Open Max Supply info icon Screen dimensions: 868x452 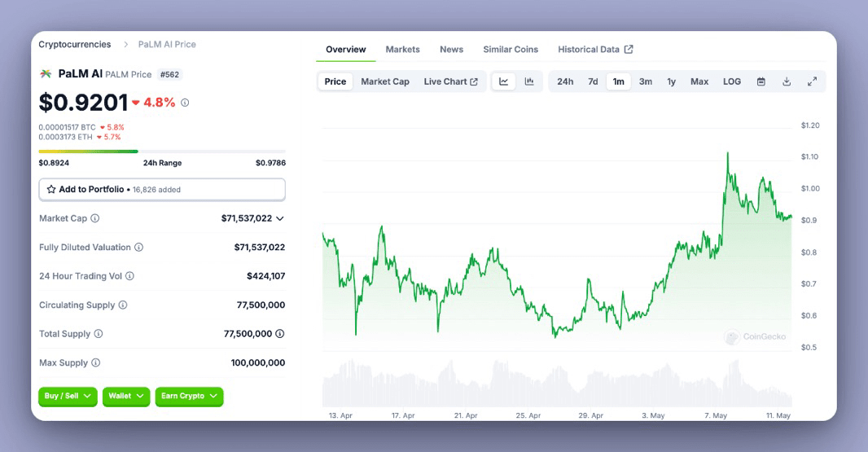96,362
